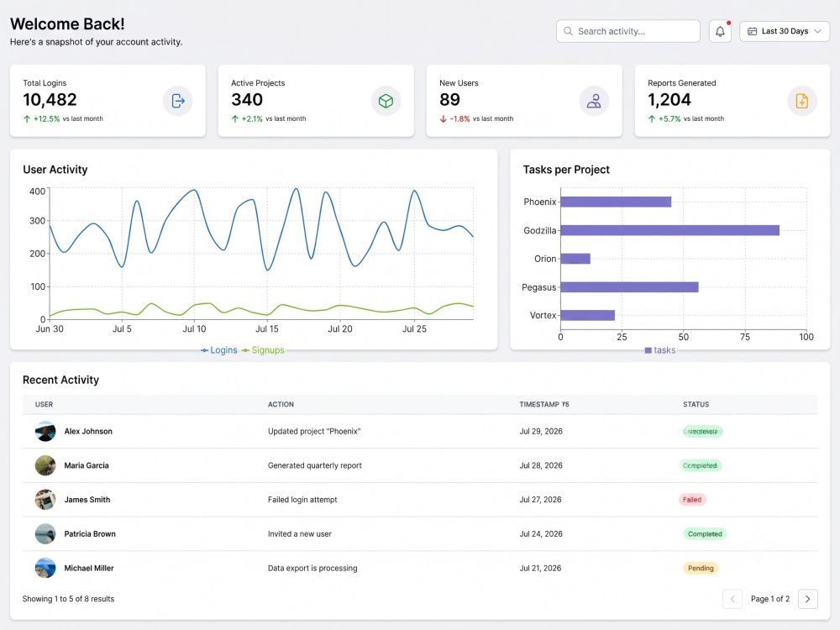The image size is (840, 630).
Task: Click the 10,482 Total Logins value
Action: click(x=50, y=100)
